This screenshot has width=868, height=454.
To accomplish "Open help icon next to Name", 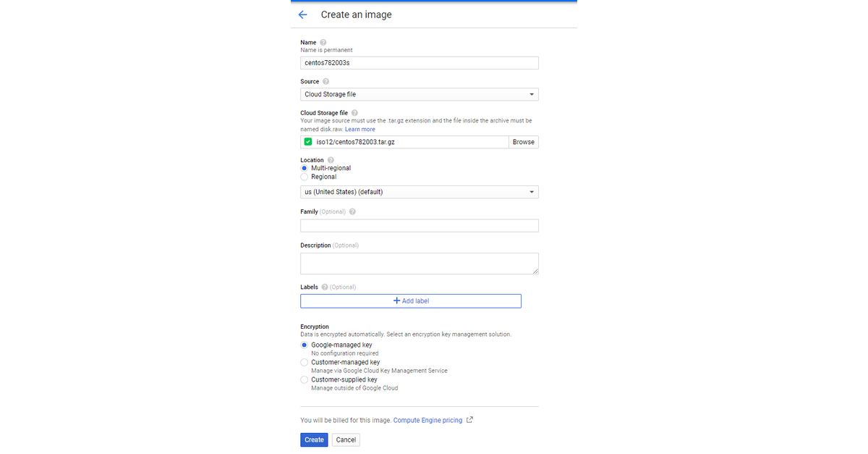I will (323, 42).
